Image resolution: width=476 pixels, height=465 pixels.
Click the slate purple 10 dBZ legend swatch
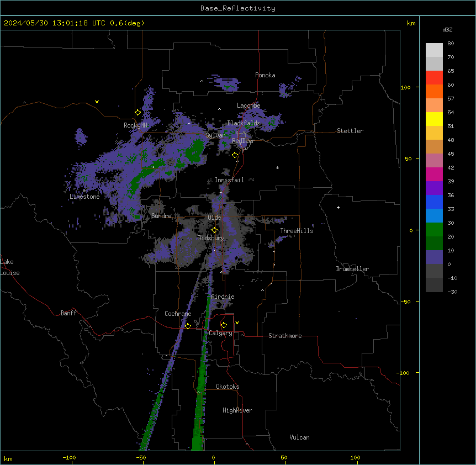click(x=434, y=257)
